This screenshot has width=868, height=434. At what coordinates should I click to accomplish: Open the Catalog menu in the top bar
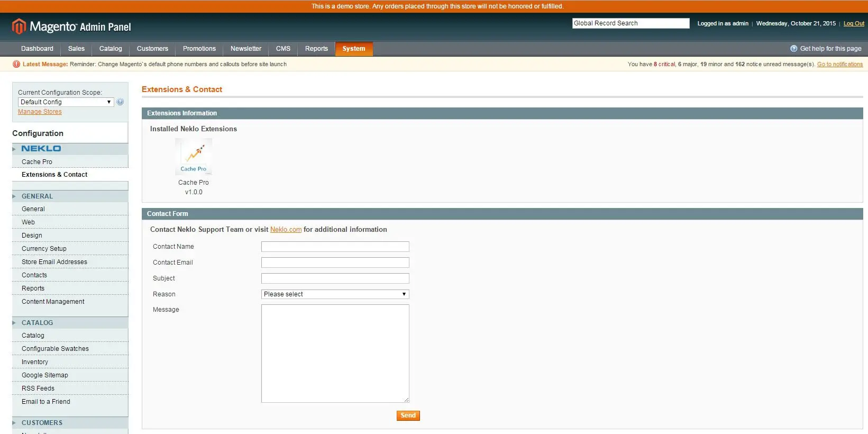(111, 49)
